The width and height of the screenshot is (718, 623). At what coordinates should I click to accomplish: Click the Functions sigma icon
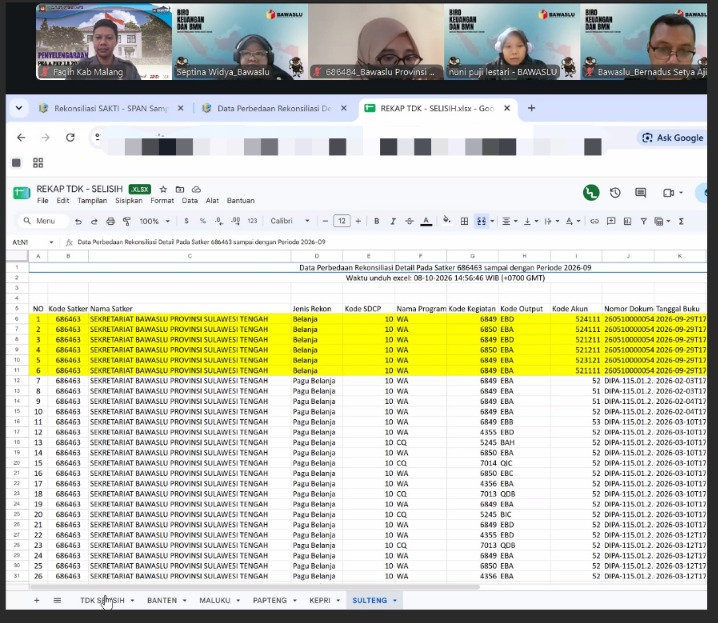[x=681, y=221]
